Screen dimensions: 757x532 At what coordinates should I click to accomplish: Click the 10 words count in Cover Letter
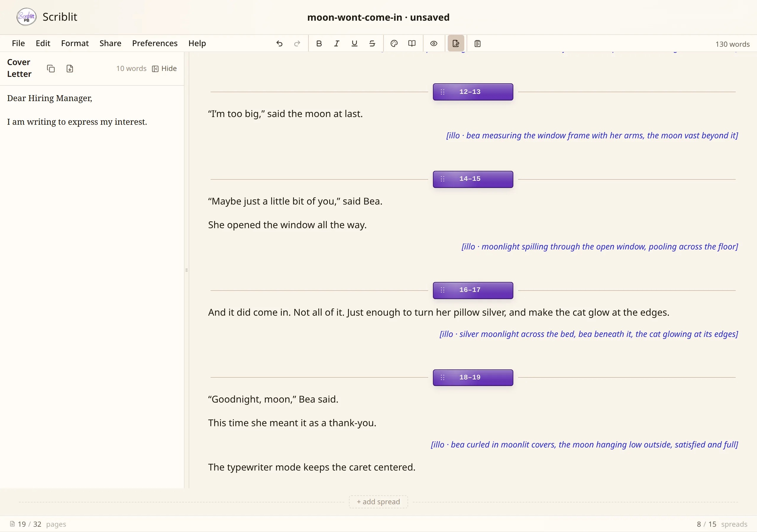pyautogui.click(x=131, y=69)
